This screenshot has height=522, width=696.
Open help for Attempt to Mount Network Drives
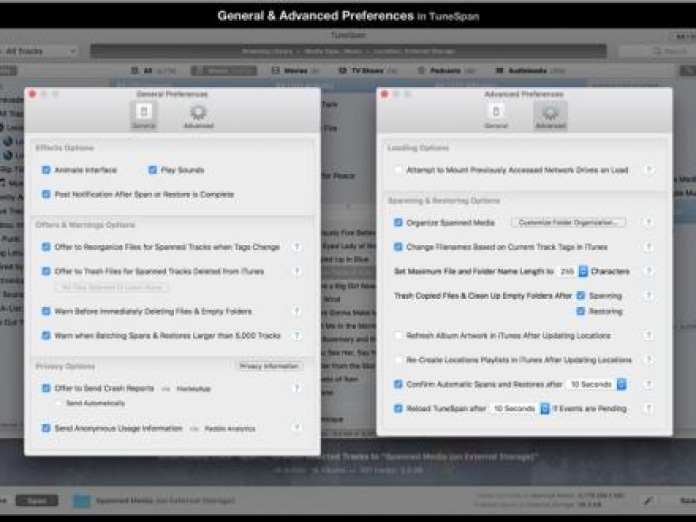[649, 170]
